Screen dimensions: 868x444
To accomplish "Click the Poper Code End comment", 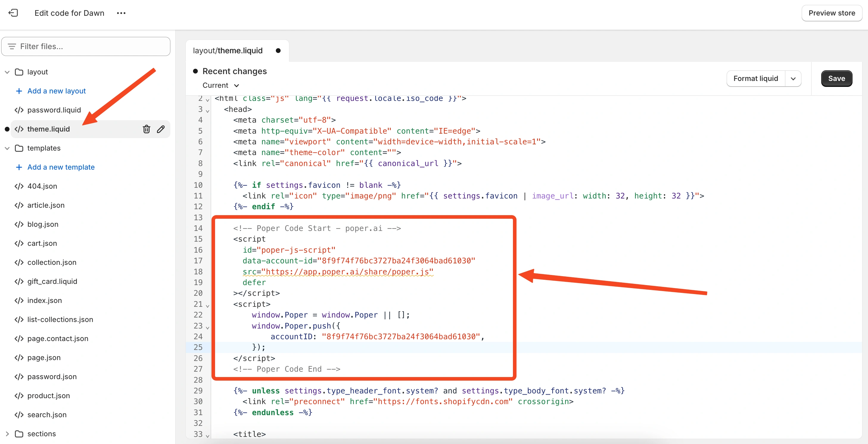I will click(x=287, y=369).
